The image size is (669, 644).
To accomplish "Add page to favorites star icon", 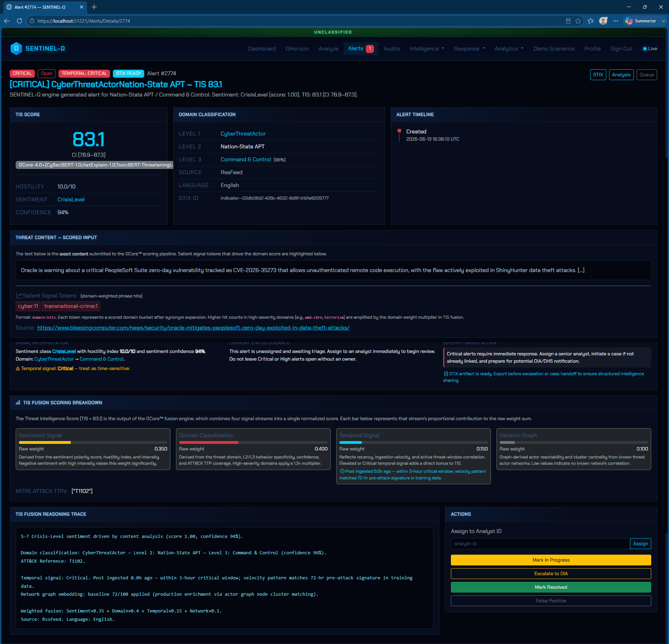I will coord(578,21).
